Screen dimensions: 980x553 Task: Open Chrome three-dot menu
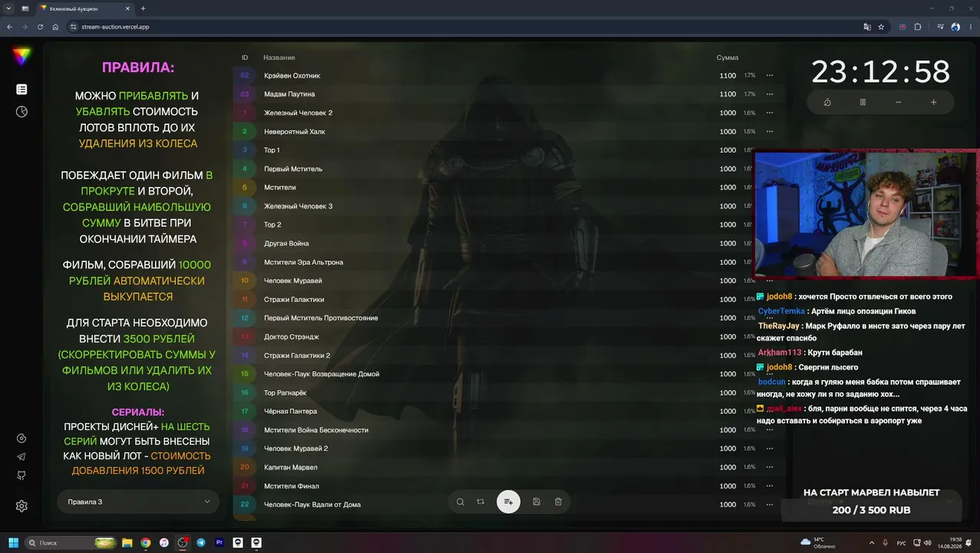(970, 27)
